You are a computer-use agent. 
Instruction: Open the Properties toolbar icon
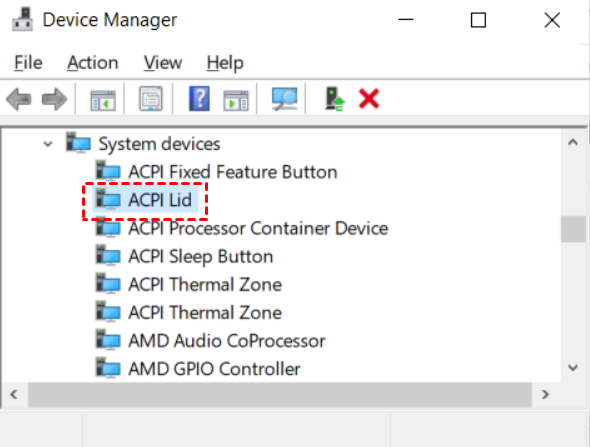pyautogui.click(x=151, y=99)
